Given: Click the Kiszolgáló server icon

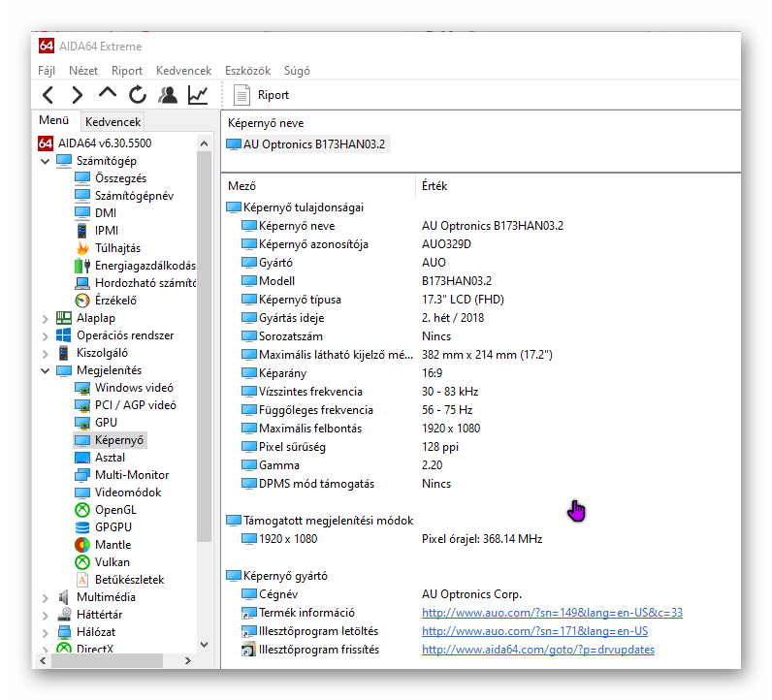Looking at the screenshot, I should point(63,353).
